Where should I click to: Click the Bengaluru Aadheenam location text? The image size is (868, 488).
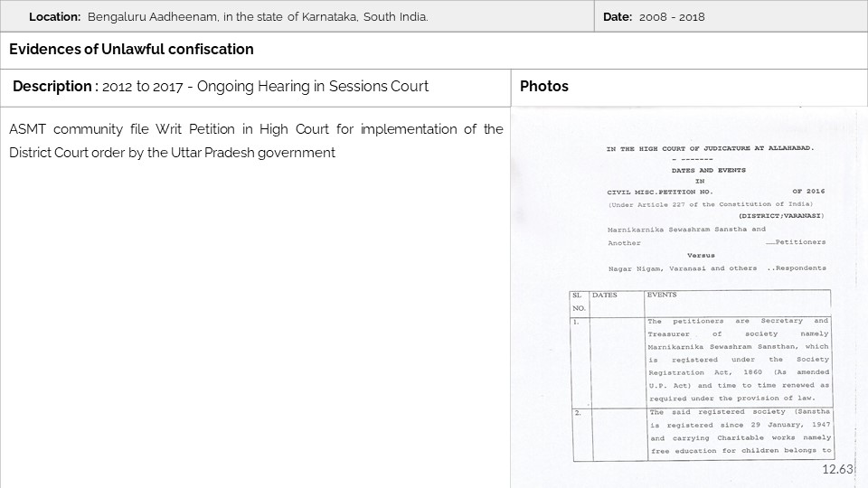tap(258, 17)
